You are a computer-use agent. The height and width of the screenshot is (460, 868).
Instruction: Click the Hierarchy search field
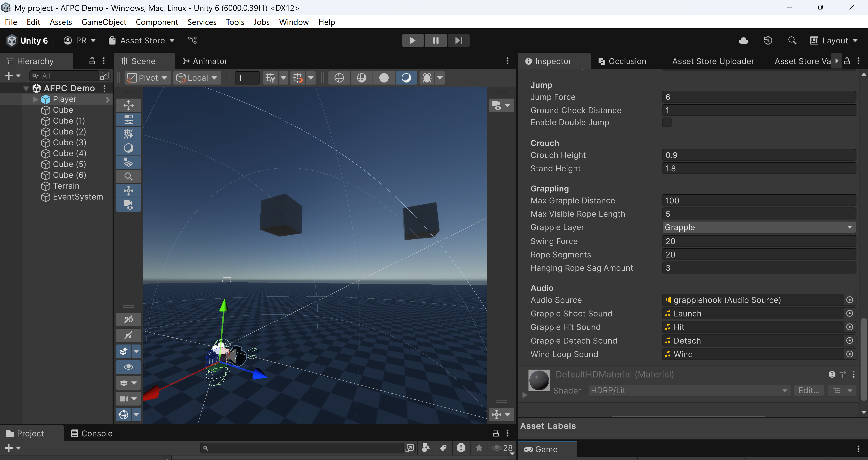64,76
